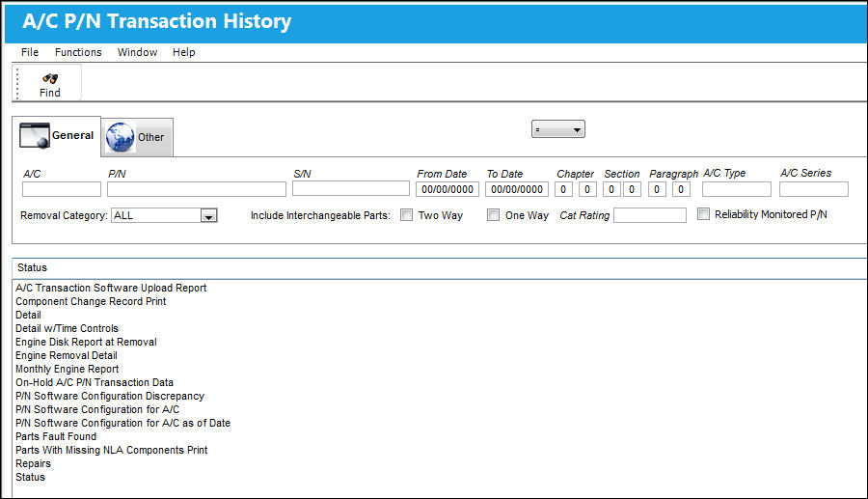Image resolution: width=868 pixels, height=499 pixels.
Task: Select Parts Fault Found report
Action: [x=56, y=436]
